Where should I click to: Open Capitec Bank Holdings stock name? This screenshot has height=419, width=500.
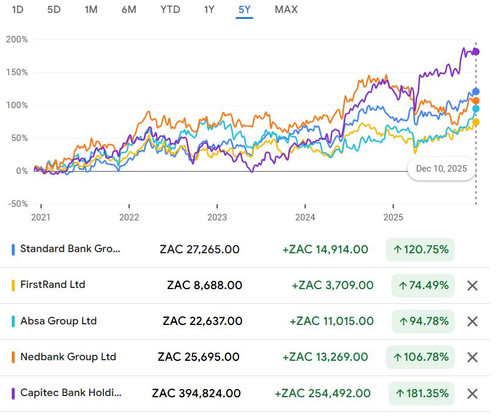[x=71, y=393]
